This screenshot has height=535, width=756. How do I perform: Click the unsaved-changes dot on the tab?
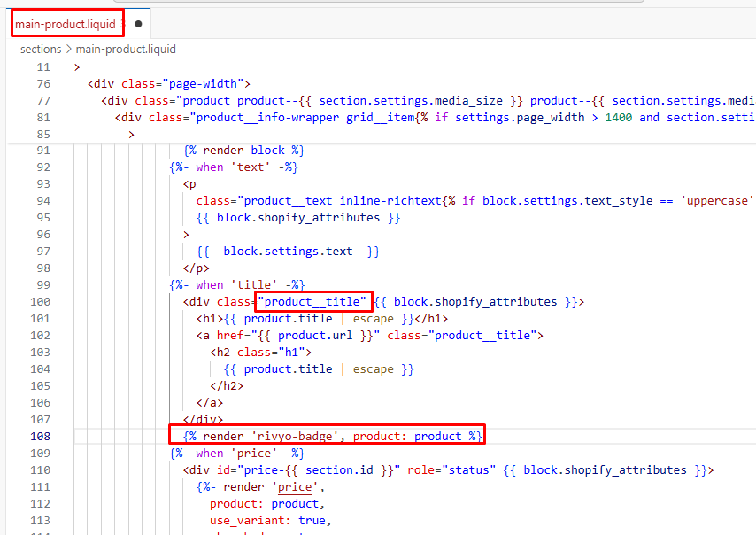coord(138,24)
